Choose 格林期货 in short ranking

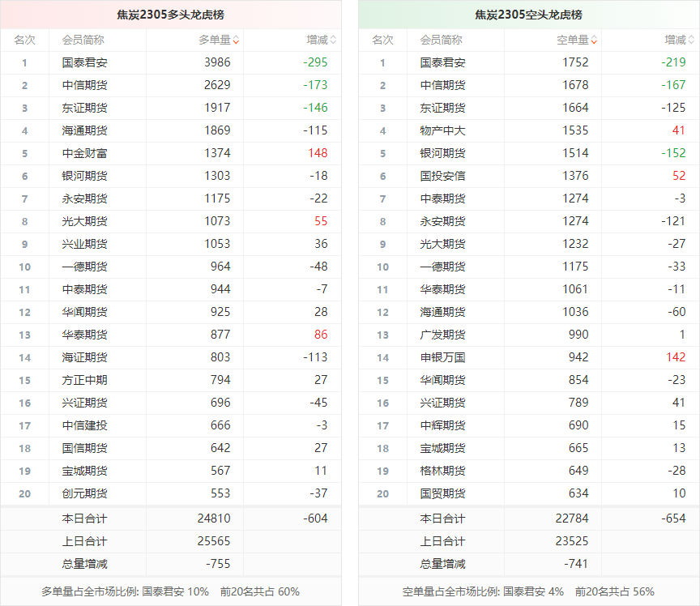tap(442, 471)
